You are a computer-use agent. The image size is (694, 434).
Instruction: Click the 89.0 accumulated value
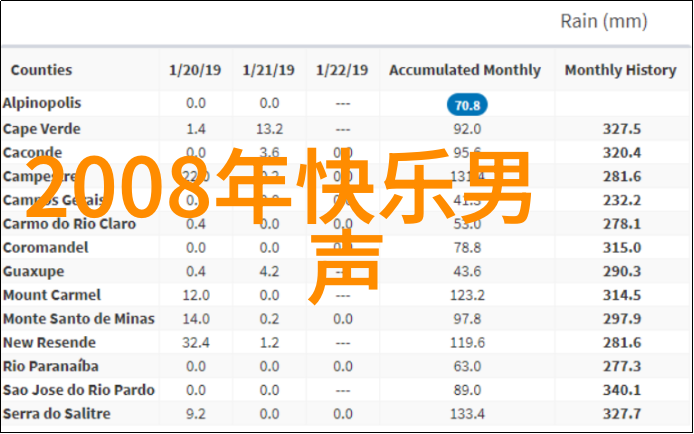pos(467,390)
